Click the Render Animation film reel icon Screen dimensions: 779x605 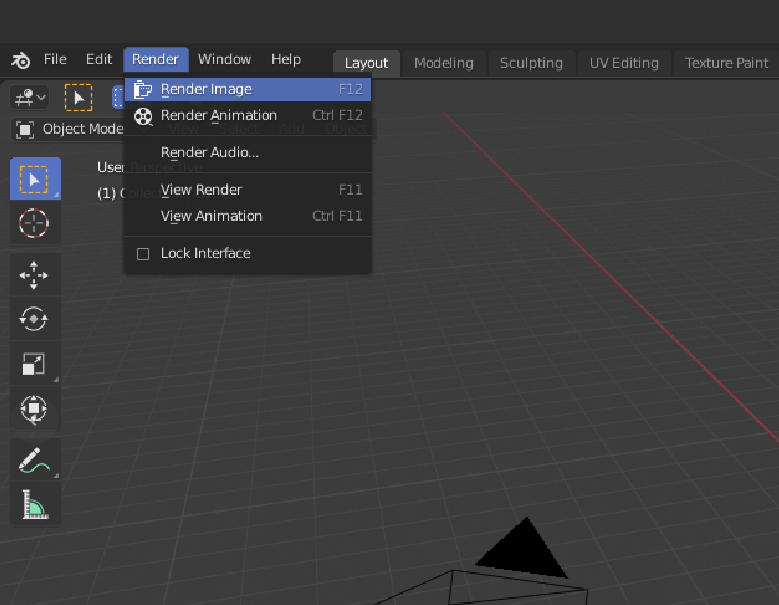pos(143,116)
